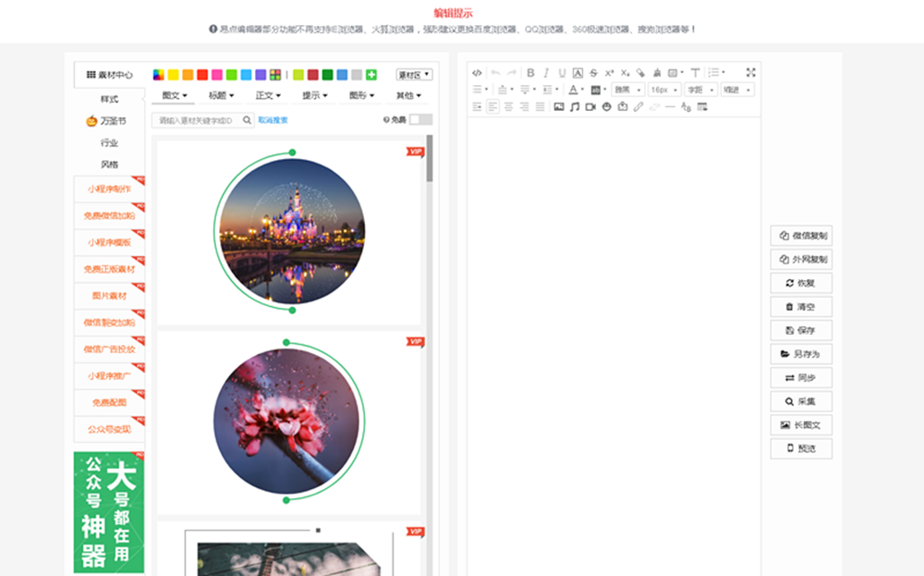
Task: Expand the 素材区 select box
Action: click(x=414, y=75)
